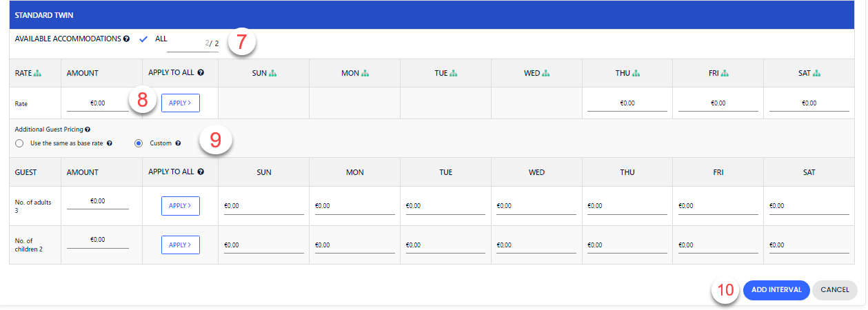Viewport: 868px width, 310px height.
Task: Click the hierarchy icon beside MON
Action: 365,72
